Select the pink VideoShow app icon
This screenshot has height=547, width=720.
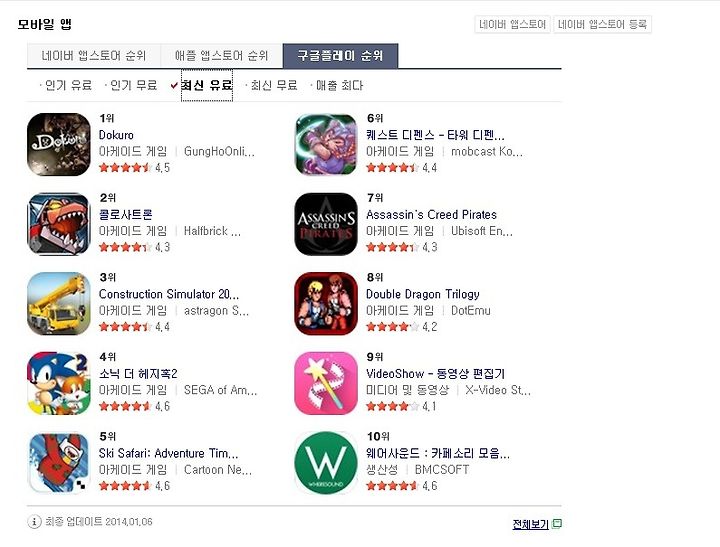click(326, 383)
